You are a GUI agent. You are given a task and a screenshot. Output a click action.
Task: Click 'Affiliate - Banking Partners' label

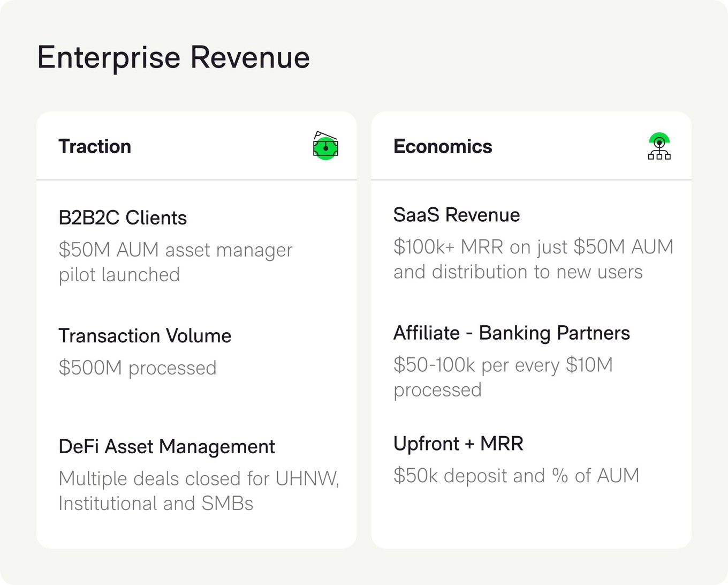512,333
